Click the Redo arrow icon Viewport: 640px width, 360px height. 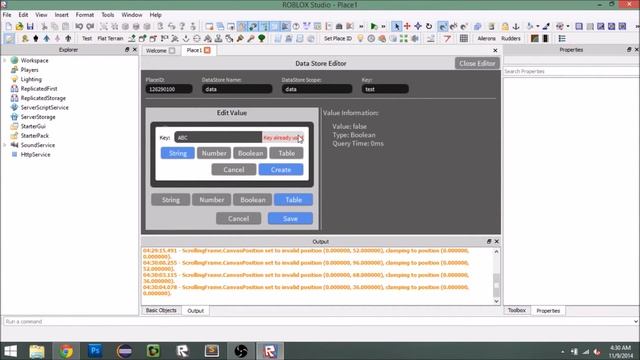90,27
